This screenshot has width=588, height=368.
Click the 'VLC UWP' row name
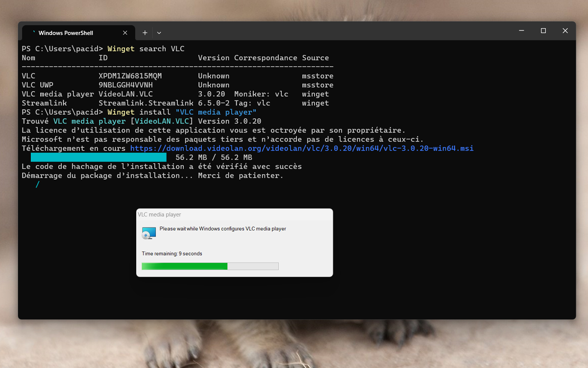tap(38, 85)
